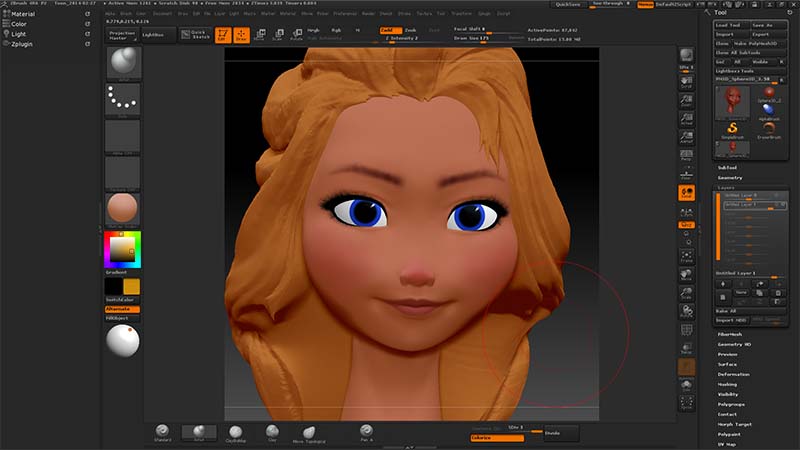Click the current material sphere thumbnail
Viewport: 800px width, 450px height.
pyautogui.click(x=122, y=208)
